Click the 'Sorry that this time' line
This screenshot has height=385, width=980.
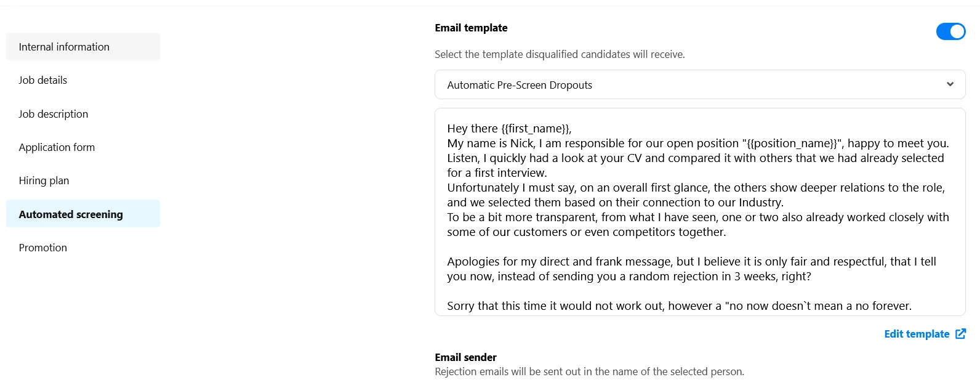(x=679, y=306)
